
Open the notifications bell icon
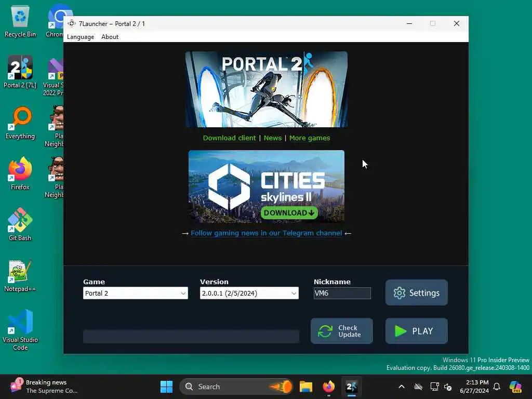(497, 387)
